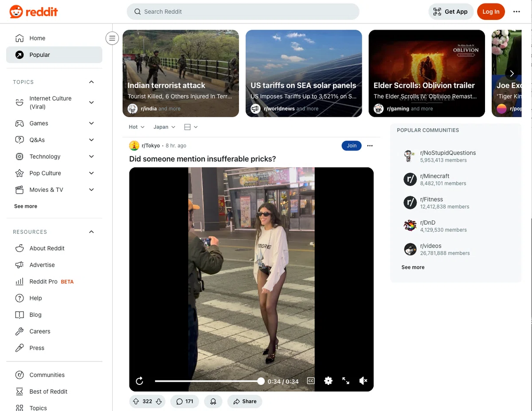Open the post's three-dot options menu
The image size is (532, 411).
[x=370, y=146]
